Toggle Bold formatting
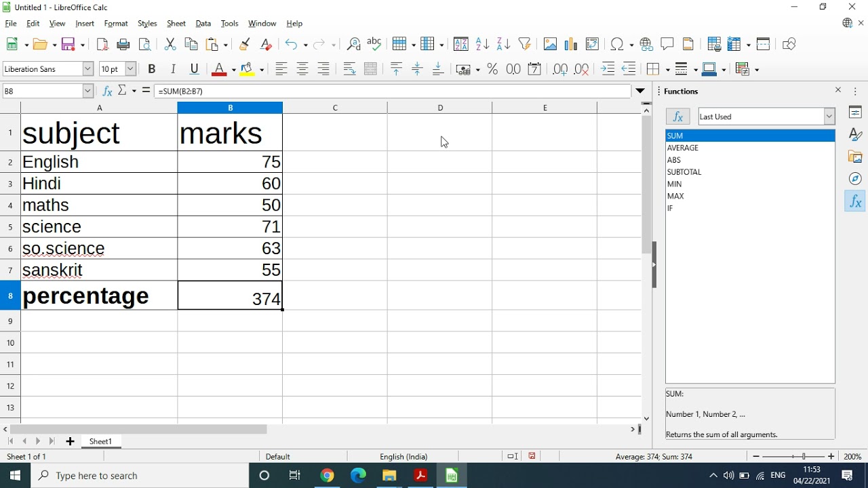This screenshot has height=488, width=868. coord(152,69)
